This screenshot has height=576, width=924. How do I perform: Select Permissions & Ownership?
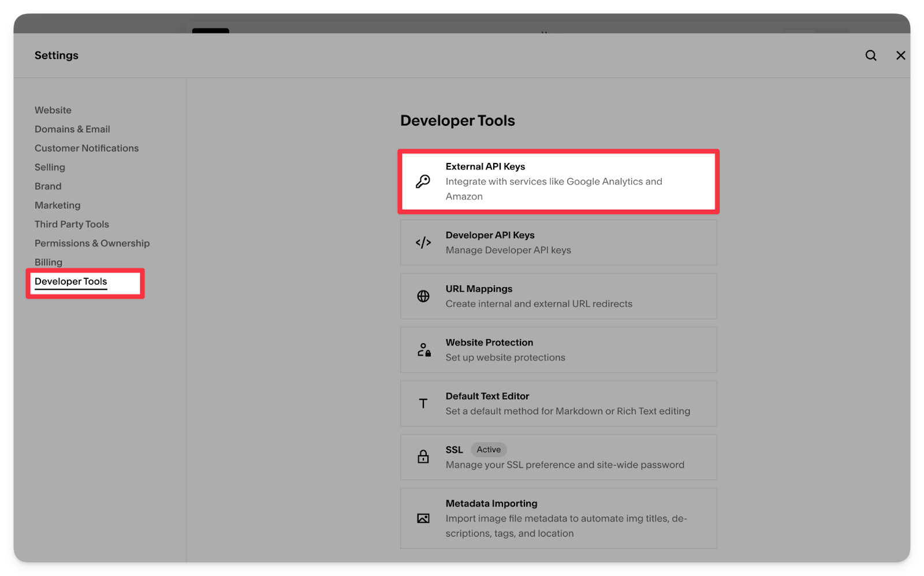[x=92, y=244]
